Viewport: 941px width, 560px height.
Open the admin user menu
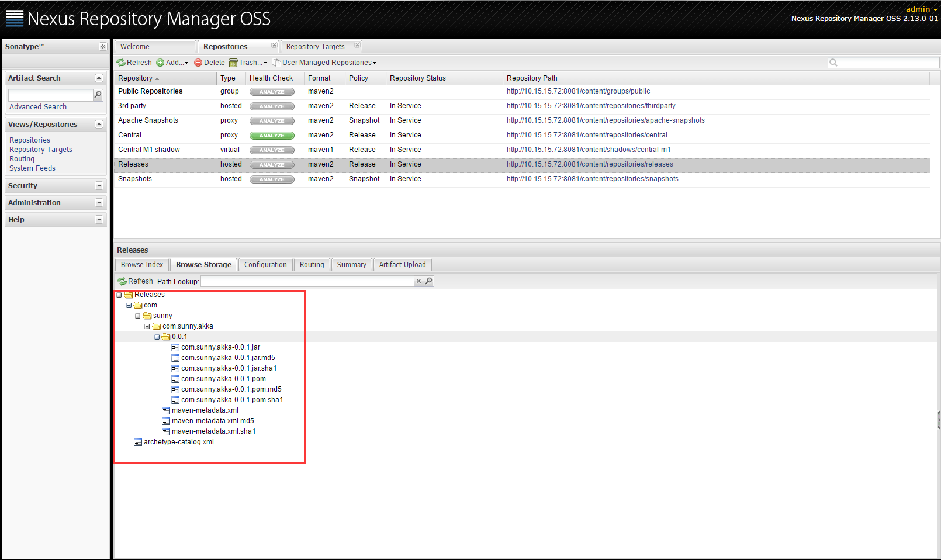(x=922, y=9)
